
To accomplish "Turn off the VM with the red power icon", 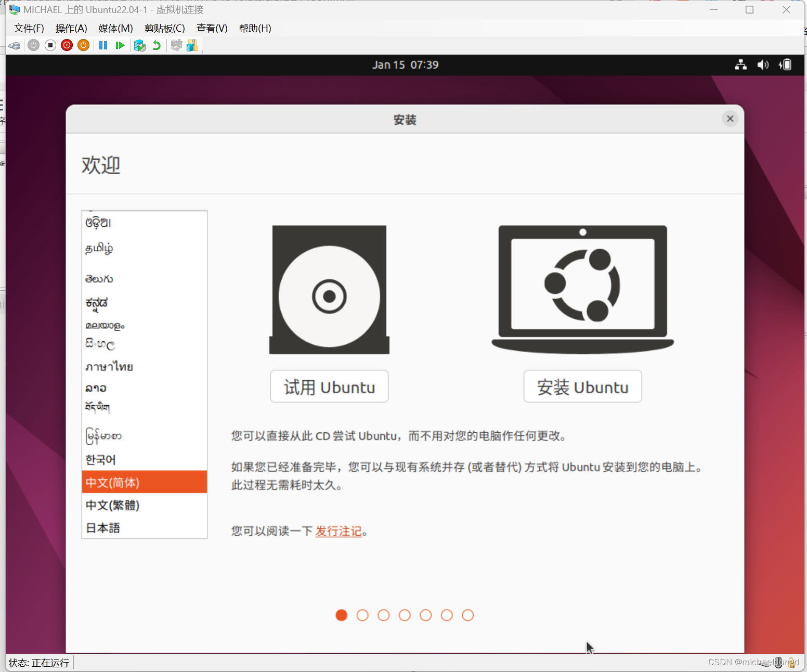I will tap(67, 45).
